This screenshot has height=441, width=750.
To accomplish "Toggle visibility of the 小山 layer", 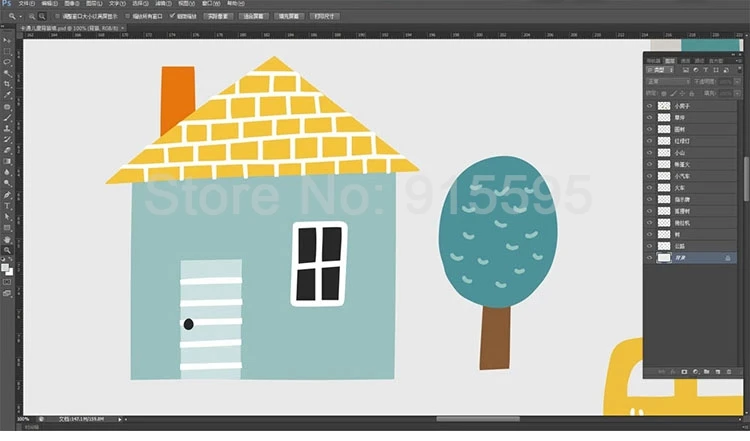I will (650, 152).
